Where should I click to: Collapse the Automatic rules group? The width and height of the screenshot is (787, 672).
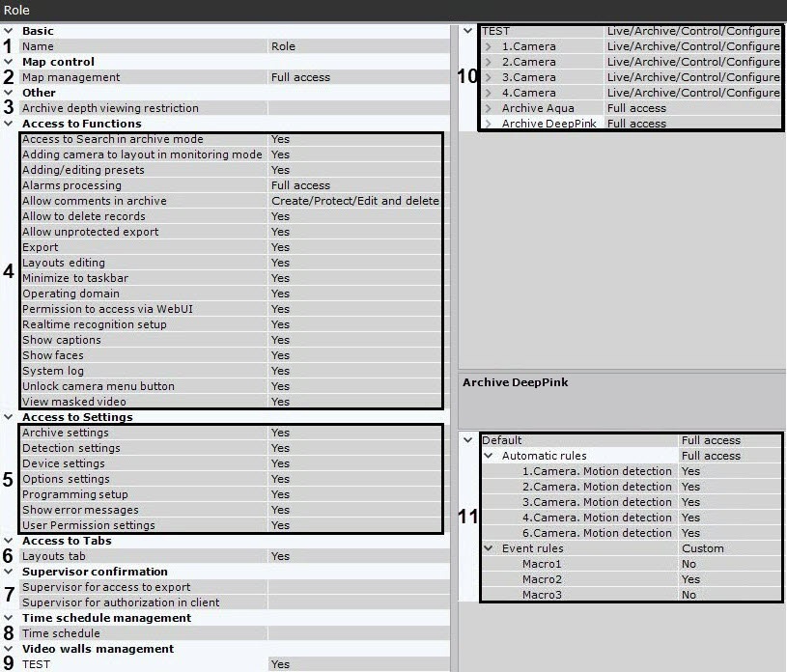click(x=489, y=456)
